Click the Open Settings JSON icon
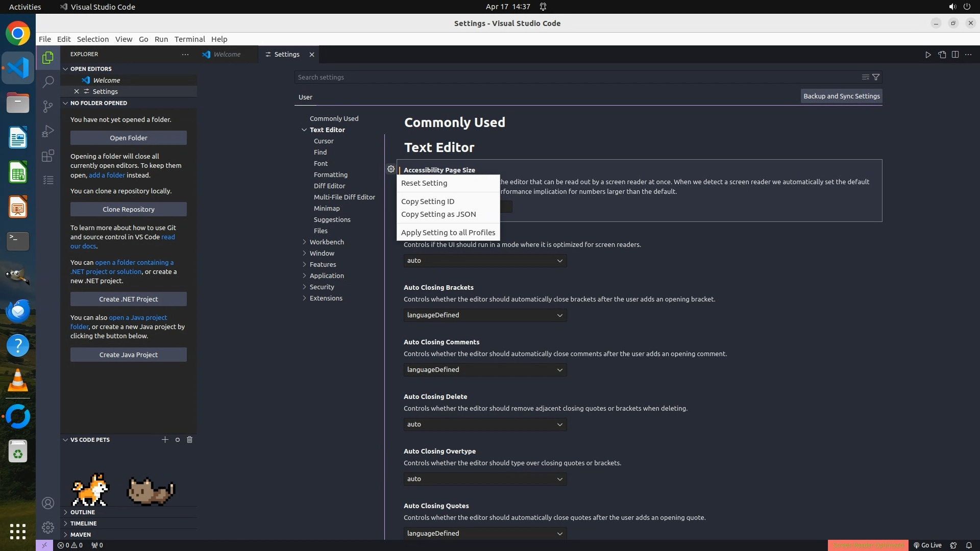The width and height of the screenshot is (980, 551). point(942,55)
